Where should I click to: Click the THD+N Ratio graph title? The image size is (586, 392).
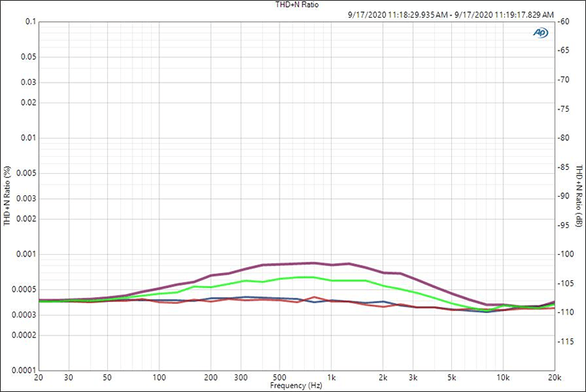click(292, 5)
